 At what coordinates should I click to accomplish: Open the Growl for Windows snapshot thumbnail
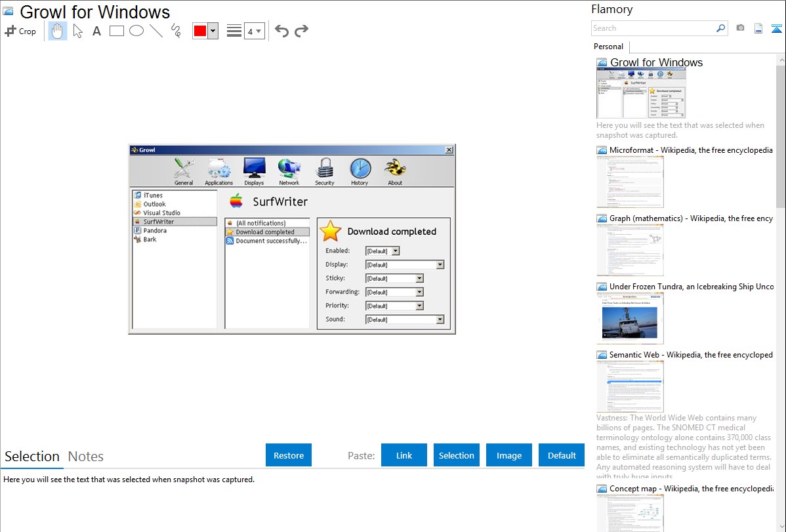click(641, 93)
